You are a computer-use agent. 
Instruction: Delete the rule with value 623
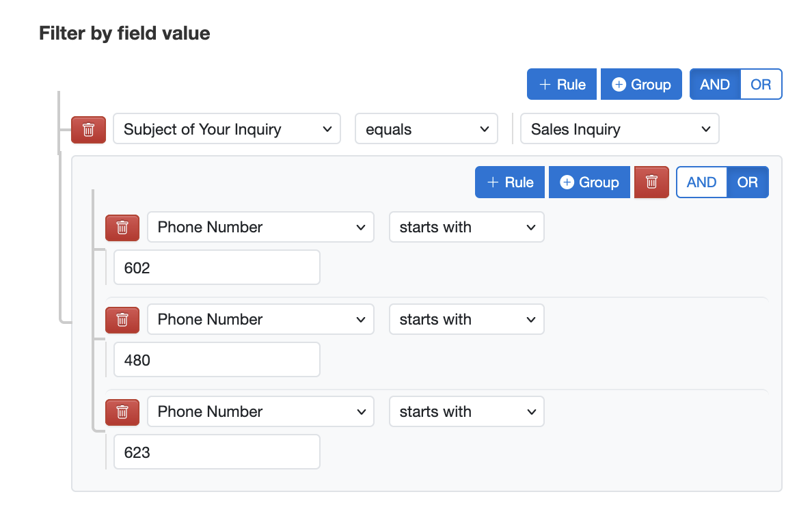(122, 411)
